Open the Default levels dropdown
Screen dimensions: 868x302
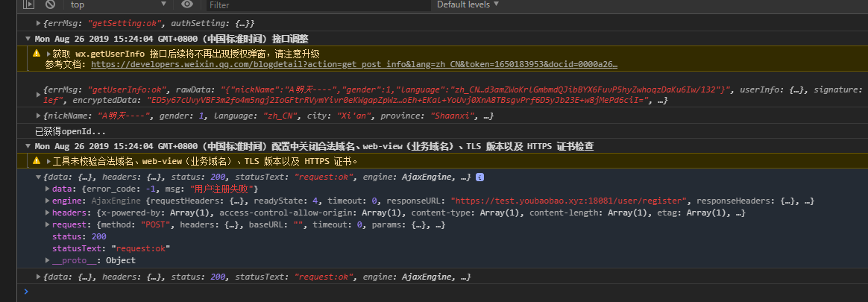(468, 4)
